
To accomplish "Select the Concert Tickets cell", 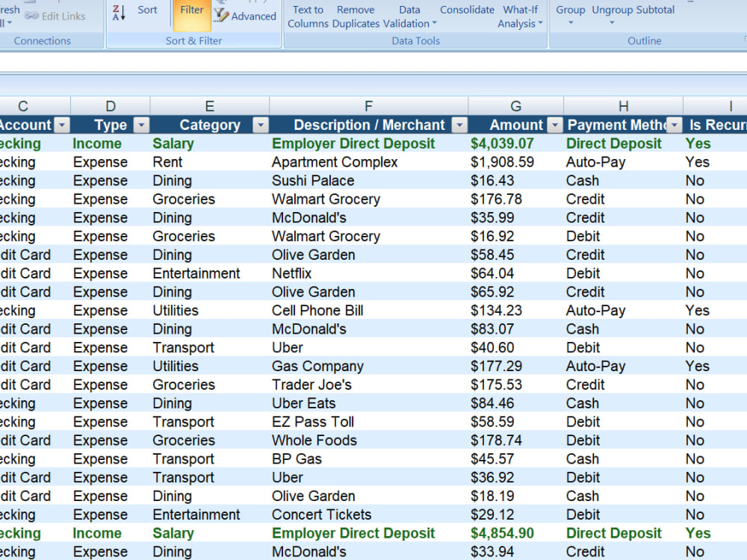I will click(x=369, y=514).
